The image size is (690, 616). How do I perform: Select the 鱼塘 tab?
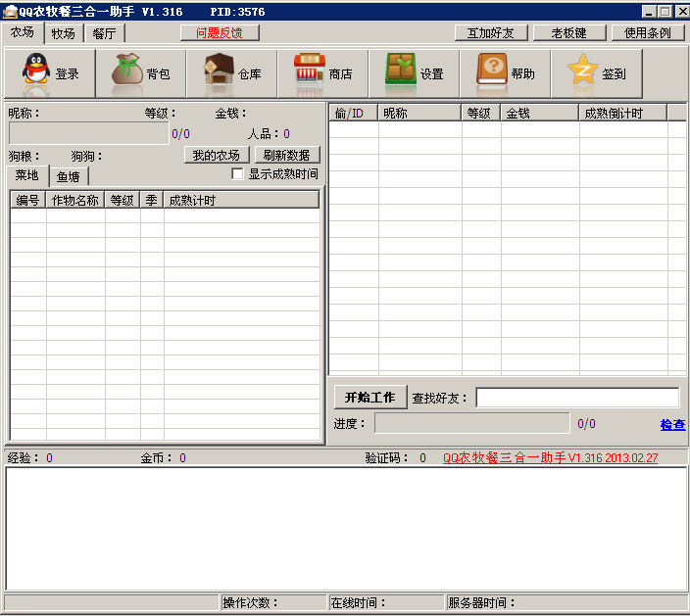click(x=69, y=176)
